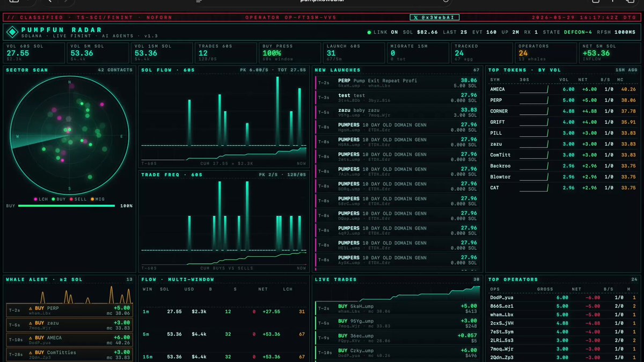Select operator DodP..yua in Top Operators
The height and width of the screenshot is (362, 644).
(x=564, y=297)
